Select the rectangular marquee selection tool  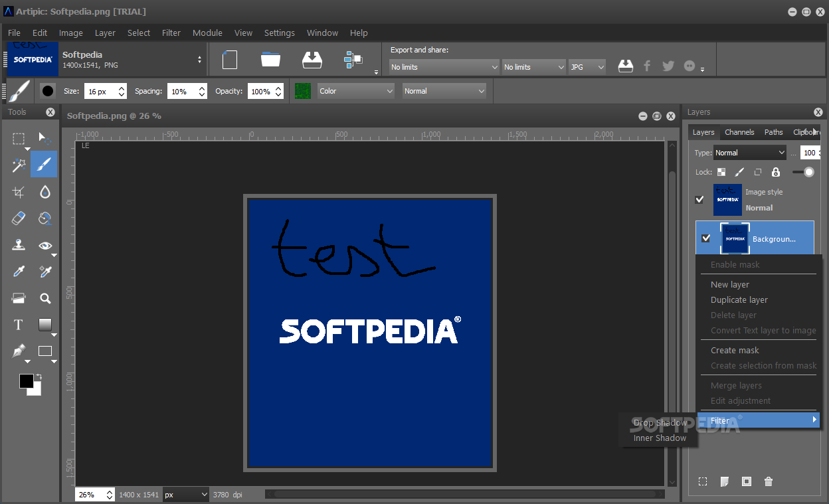tap(19, 138)
